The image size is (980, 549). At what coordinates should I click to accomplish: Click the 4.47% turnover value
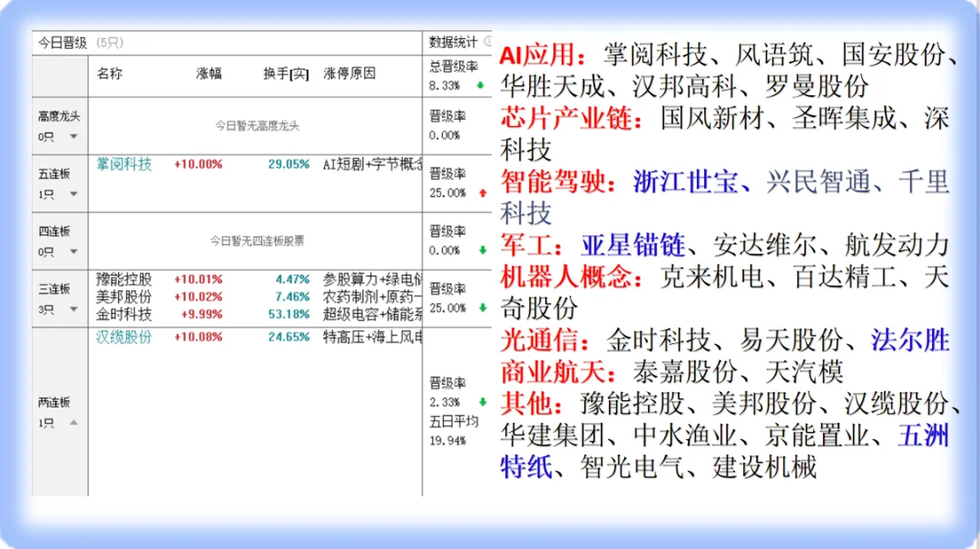292,279
